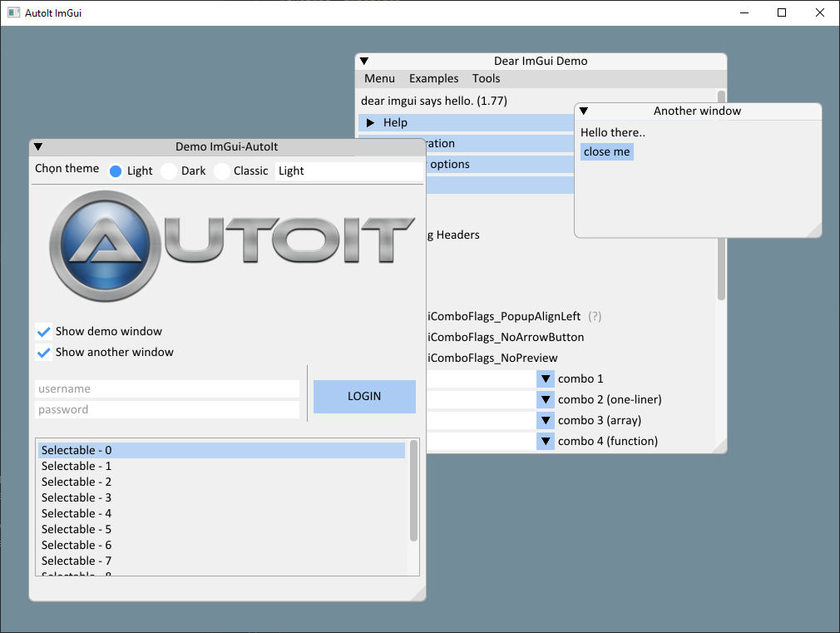Select Selectable - 4 in the list
The width and height of the screenshot is (840, 633).
pos(222,513)
